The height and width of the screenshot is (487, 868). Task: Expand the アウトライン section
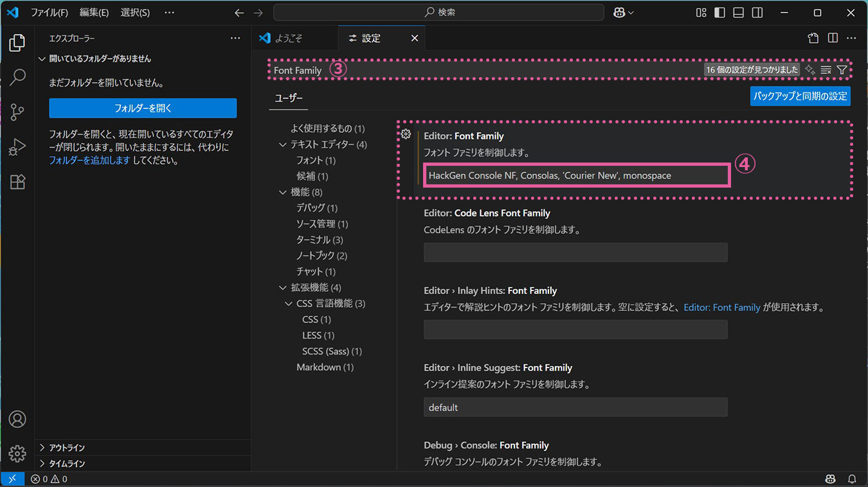(142, 448)
